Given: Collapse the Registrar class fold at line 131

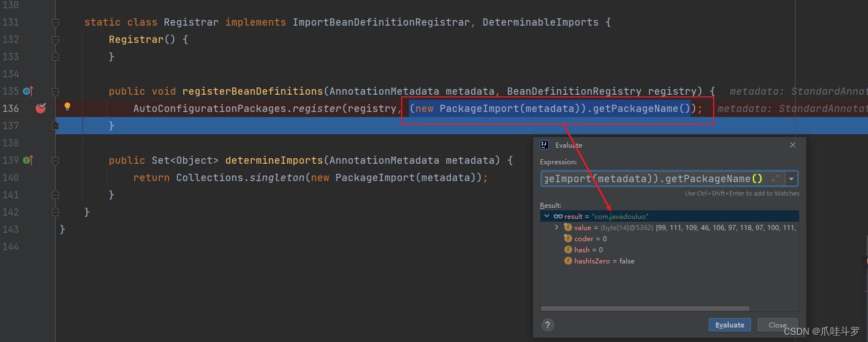Looking at the screenshot, I should coord(55,23).
